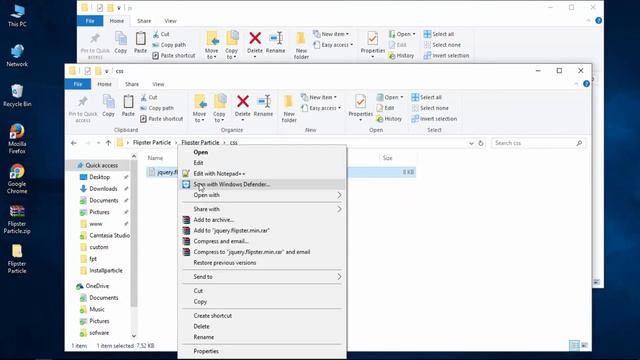The width and height of the screenshot is (640, 360).
Task: Choose Properties from the context menu
Action: 262,351
